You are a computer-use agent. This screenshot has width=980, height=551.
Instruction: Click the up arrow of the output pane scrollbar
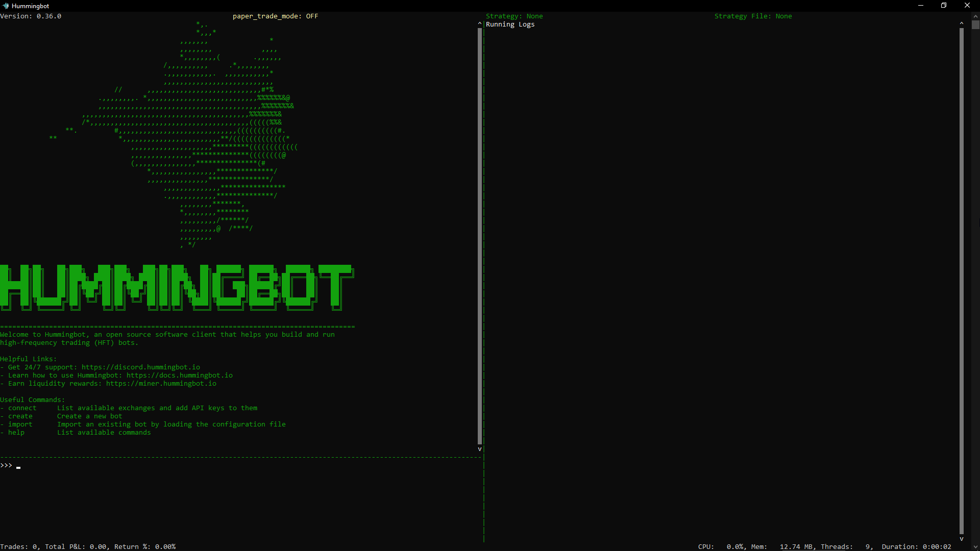tap(479, 23)
